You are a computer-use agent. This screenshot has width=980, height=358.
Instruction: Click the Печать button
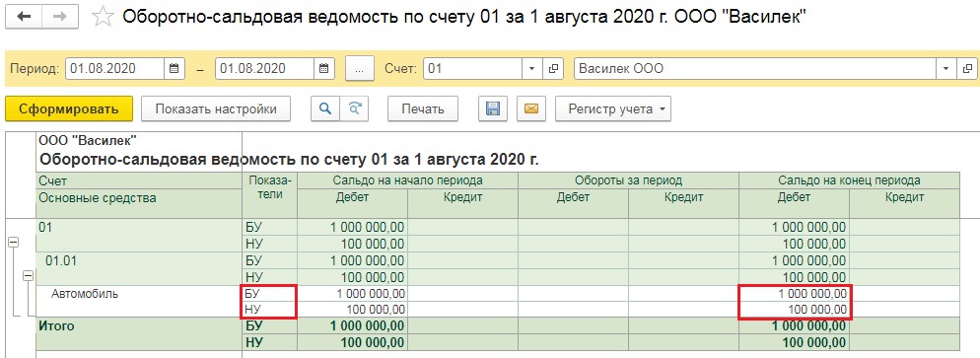tap(423, 108)
